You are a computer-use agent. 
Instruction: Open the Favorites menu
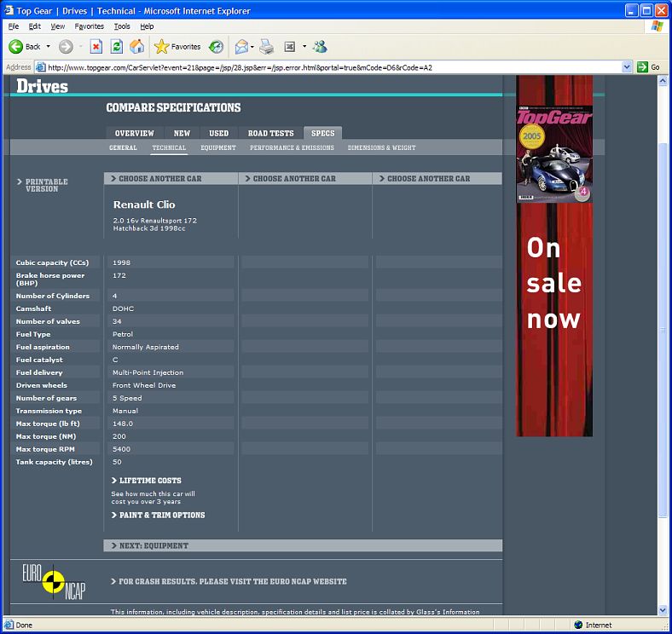pos(90,26)
